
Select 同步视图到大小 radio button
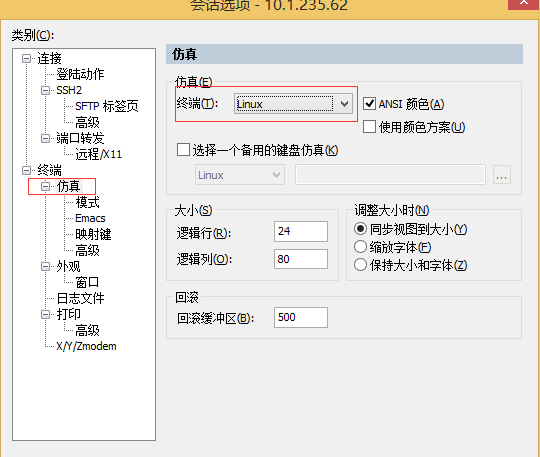[x=360, y=229]
